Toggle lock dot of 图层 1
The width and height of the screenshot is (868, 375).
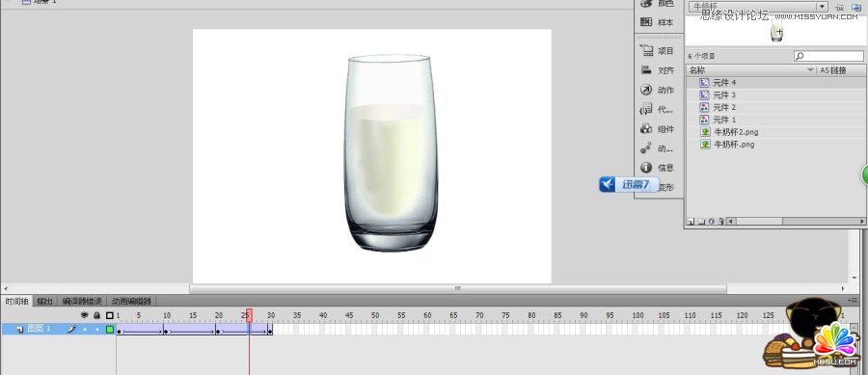click(x=96, y=329)
